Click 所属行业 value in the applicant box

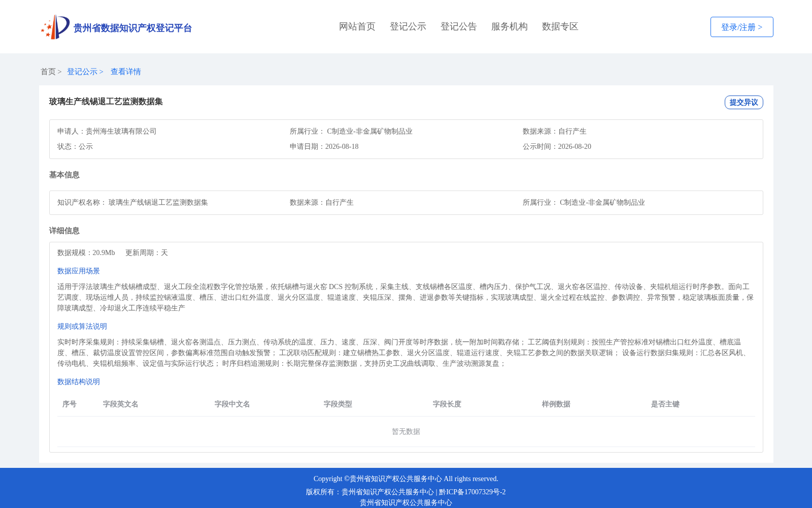369,131
